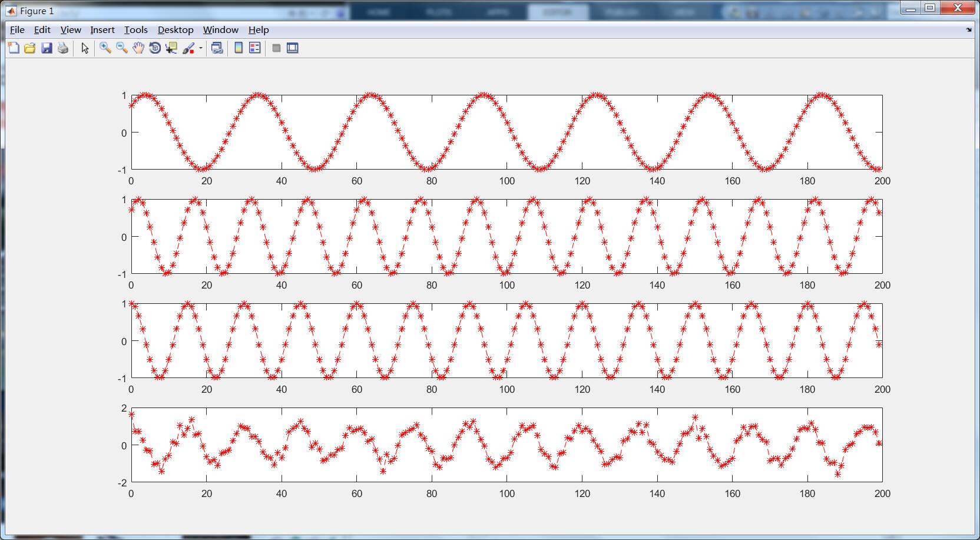Insert a legend from the toolbar

point(255,48)
